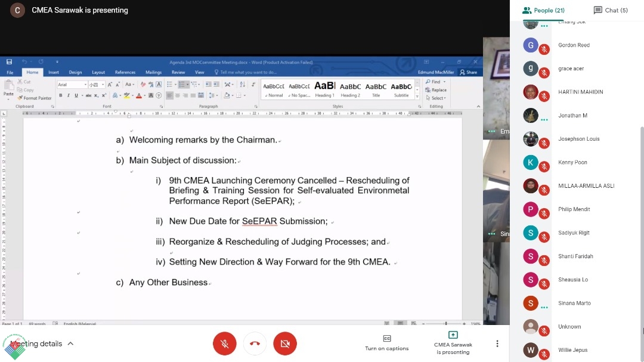Screen dimensions: 644x362
Task: Open the Meet more options three-dot menu
Action: pyautogui.click(x=497, y=344)
